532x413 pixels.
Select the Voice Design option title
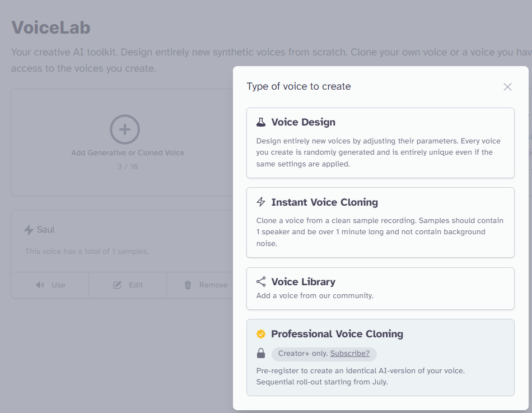[x=303, y=122]
